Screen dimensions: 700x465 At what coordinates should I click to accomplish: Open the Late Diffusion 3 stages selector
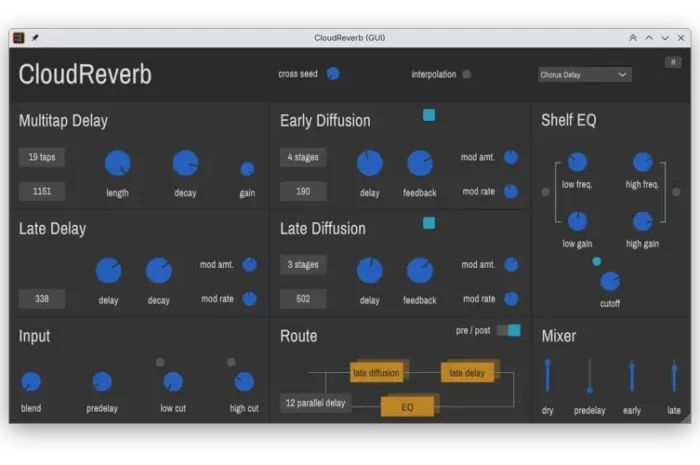pyautogui.click(x=303, y=265)
